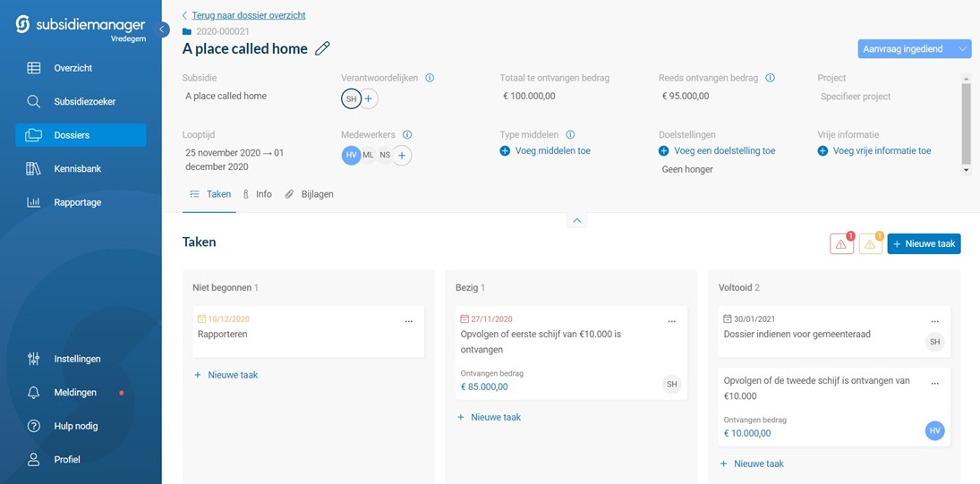Collapse the dossier details panel chevron
980x484 pixels.
pos(576,220)
